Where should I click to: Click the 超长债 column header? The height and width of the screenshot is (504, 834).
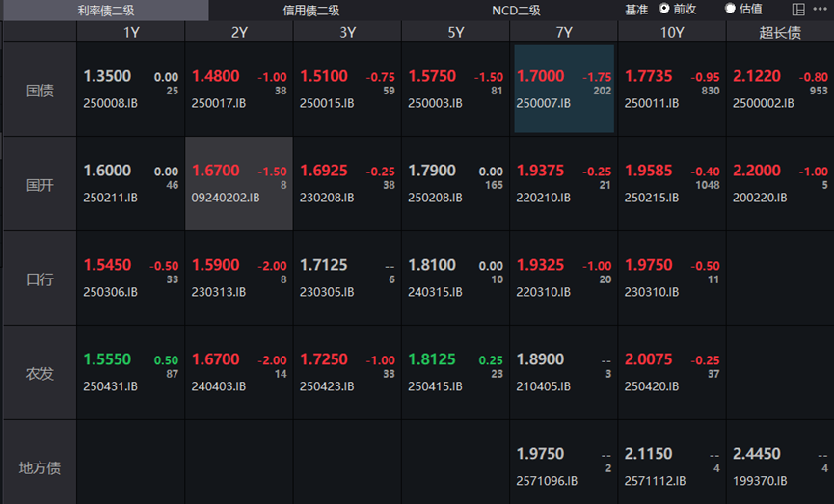pyautogui.click(x=780, y=32)
